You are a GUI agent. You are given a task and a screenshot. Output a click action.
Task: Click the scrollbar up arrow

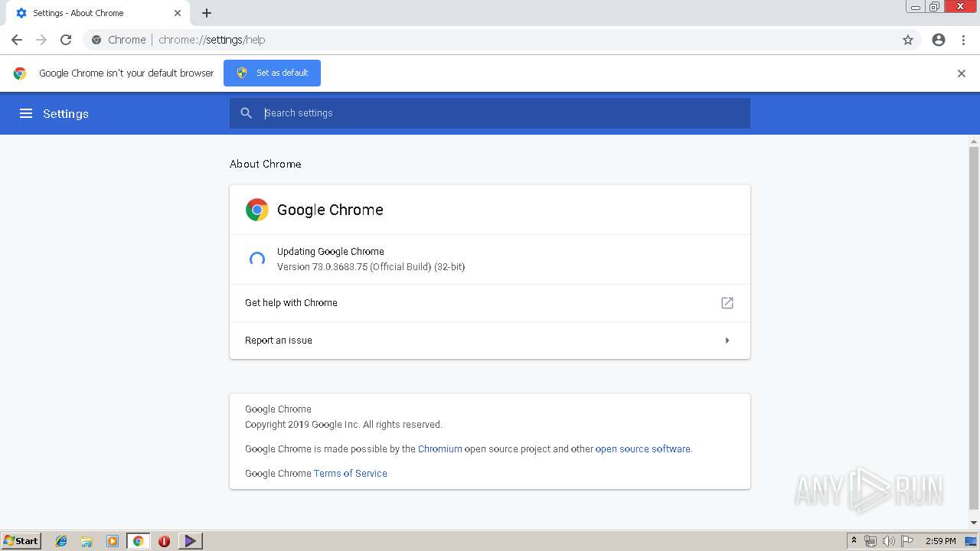coord(974,142)
